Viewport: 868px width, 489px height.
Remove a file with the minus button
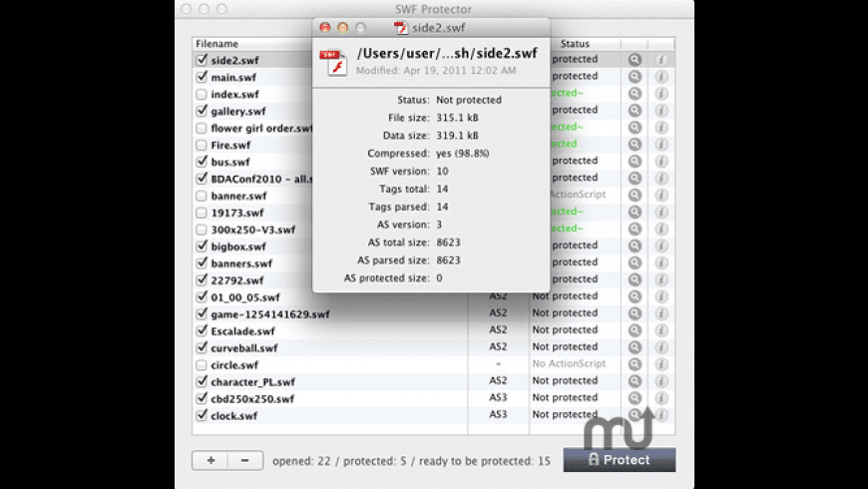pos(245,460)
